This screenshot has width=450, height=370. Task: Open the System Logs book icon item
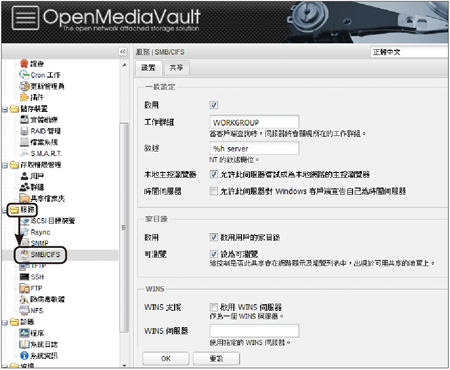tap(39, 344)
